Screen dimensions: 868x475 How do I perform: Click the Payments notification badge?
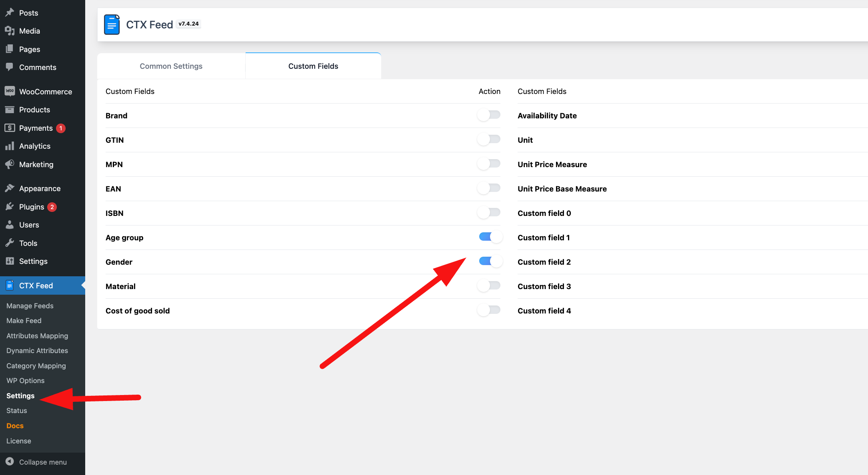[61, 128]
